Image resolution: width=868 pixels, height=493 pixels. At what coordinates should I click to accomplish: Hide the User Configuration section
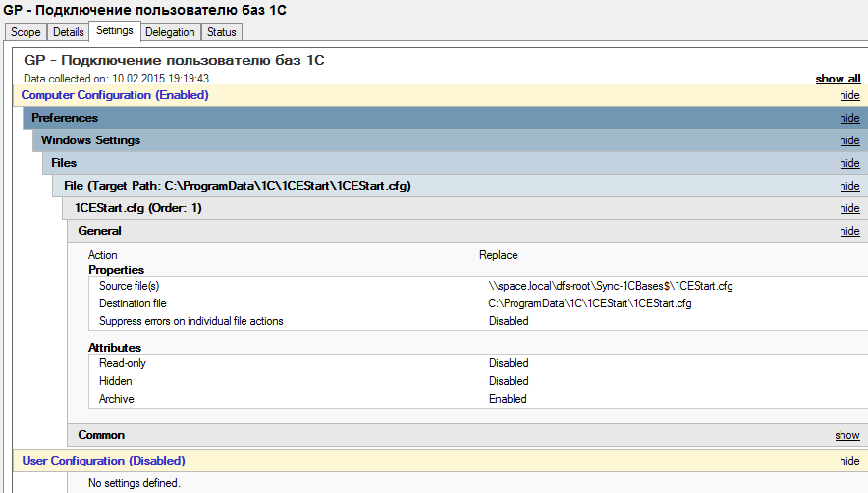(x=849, y=461)
